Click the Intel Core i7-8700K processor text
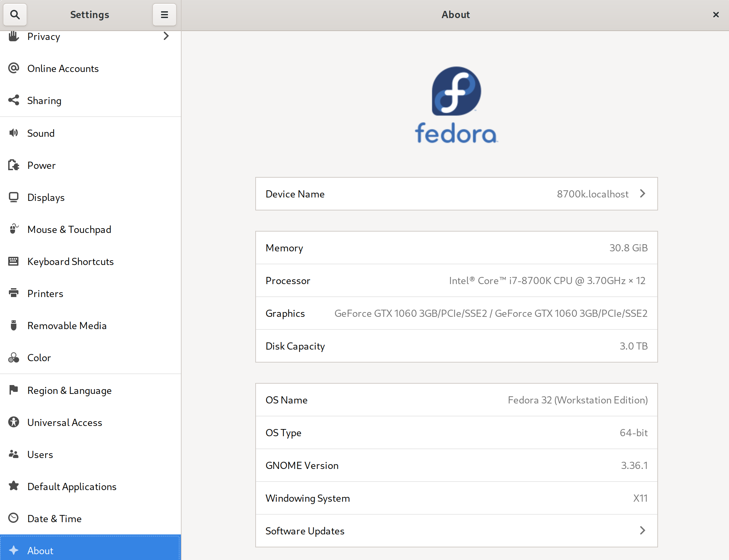Screen dimensions: 729x560 [547, 281]
